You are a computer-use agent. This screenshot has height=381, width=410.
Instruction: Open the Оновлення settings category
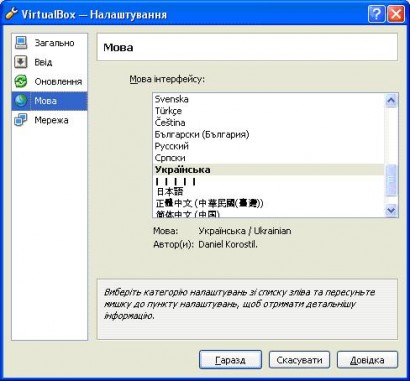click(x=49, y=81)
